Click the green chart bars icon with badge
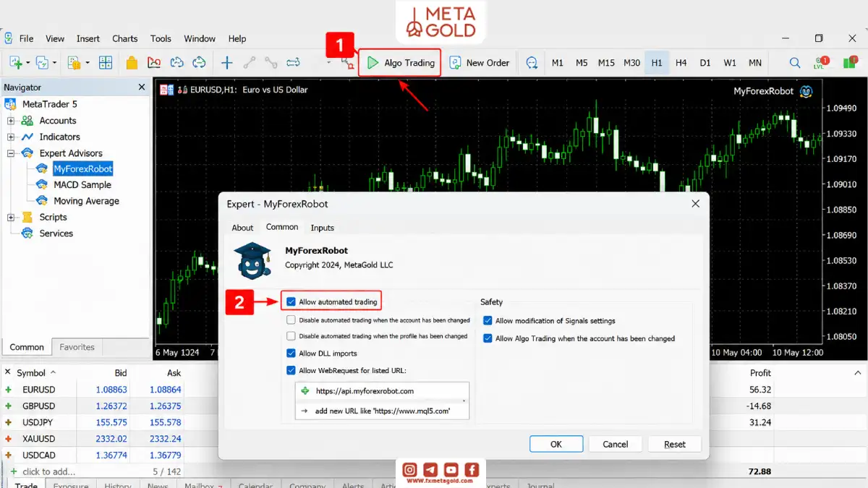The width and height of the screenshot is (868, 488). (x=850, y=63)
